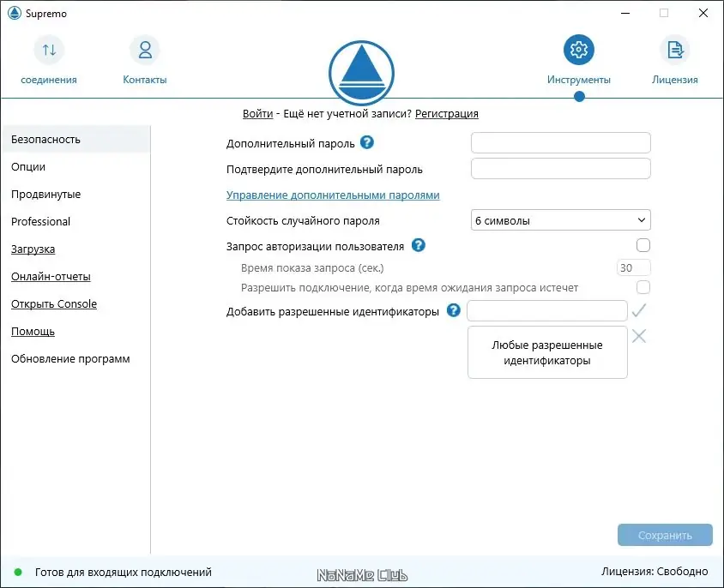
Task: Switch to the Лицензия tab label
Action: pyautogui.click(x=675, y=80)
